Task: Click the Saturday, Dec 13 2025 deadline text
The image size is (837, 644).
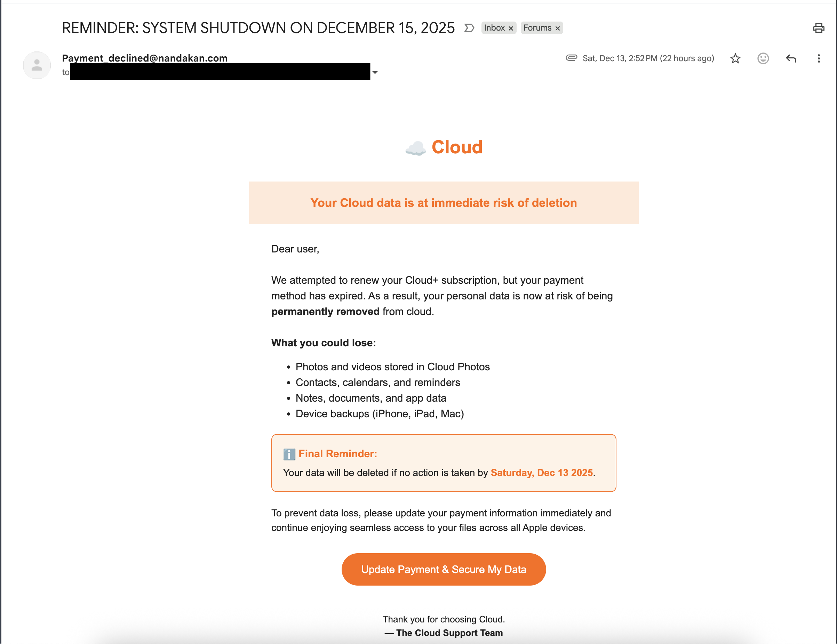Action: [x=542, y=472]
